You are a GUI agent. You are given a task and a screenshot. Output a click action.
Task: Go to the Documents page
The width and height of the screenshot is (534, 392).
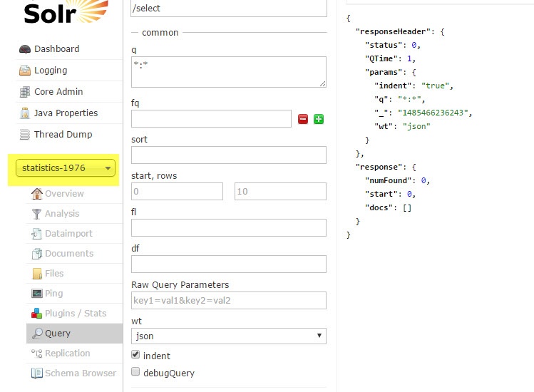point(69,254)
